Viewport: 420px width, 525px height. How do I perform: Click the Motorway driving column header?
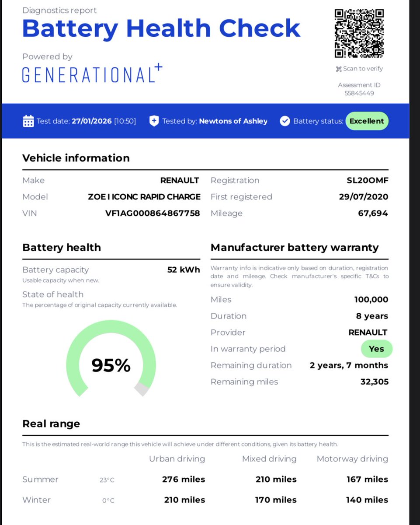point(352,459)
